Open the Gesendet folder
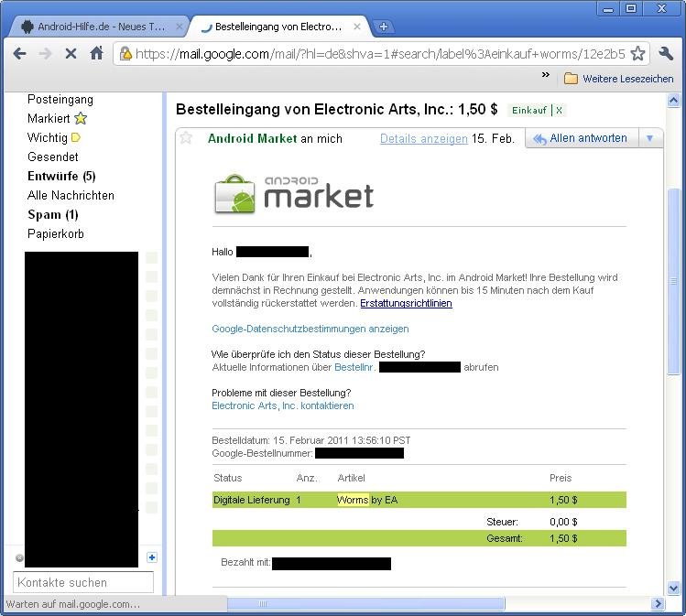 pyautogui.click(x=52, y=157)
